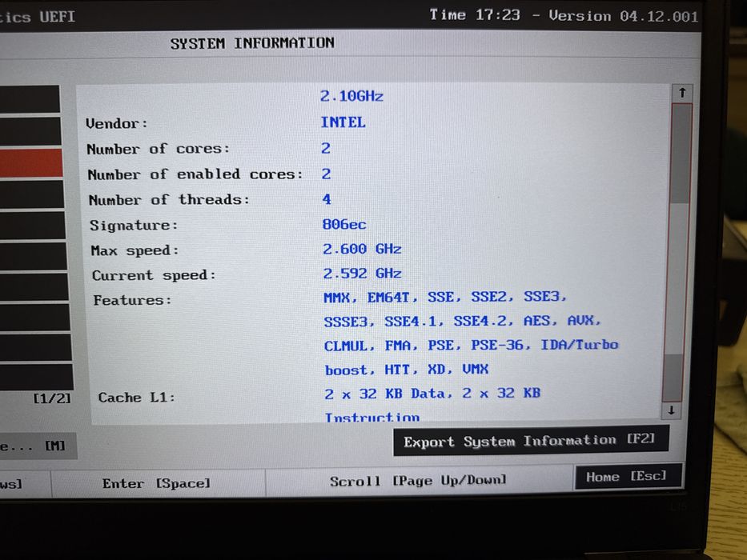Image resolution: width=747 pixels, height=560 pixels.
Task: Click Export System Information [F2] button
Action: tap(530, 441)
